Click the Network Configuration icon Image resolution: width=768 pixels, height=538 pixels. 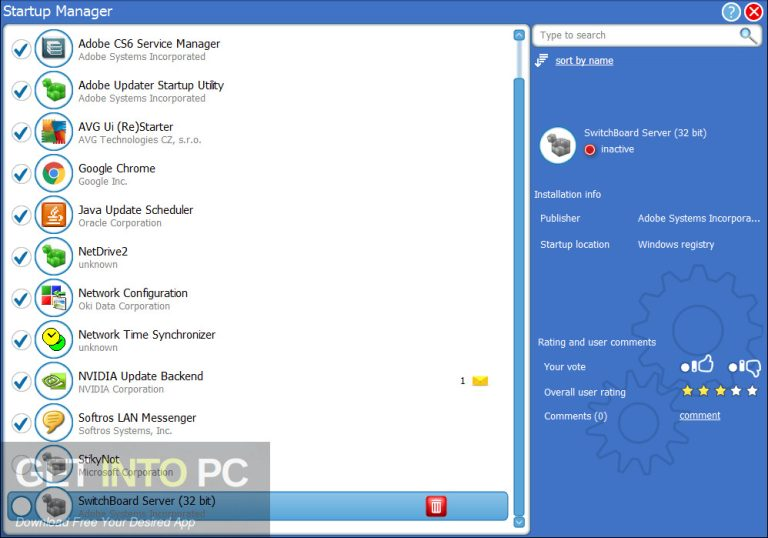pyautogui.click(x=53, y=298)
